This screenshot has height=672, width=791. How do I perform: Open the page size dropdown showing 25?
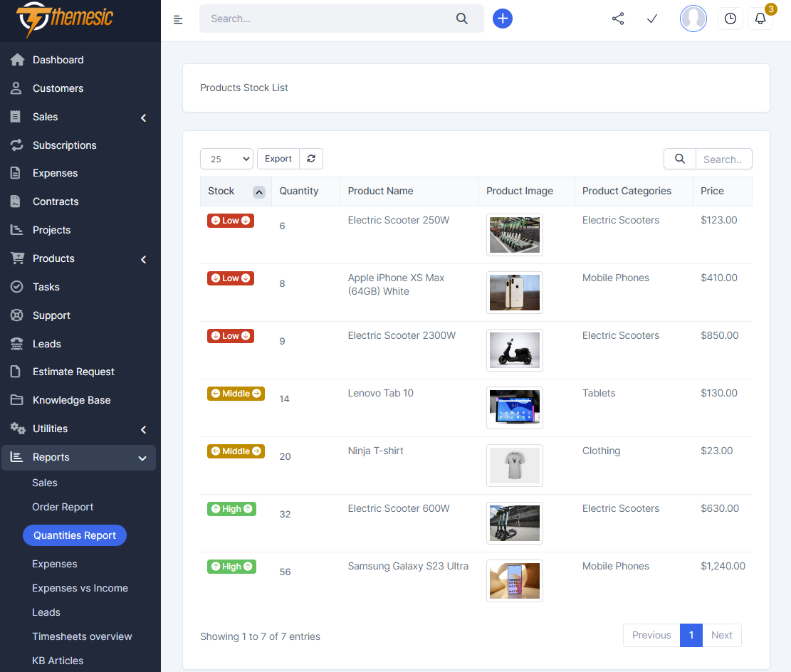click(x=226, y=158)
